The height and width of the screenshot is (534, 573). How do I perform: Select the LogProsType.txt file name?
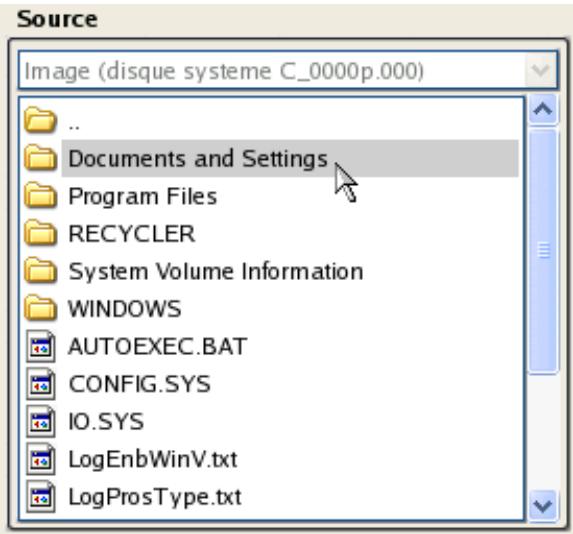click(155, 497)
